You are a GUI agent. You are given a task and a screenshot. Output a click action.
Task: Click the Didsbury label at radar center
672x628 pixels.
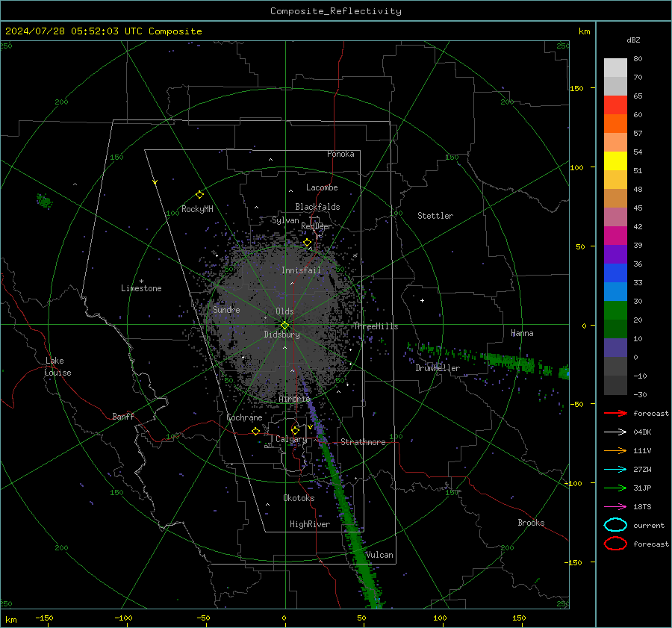click(281, 335)
